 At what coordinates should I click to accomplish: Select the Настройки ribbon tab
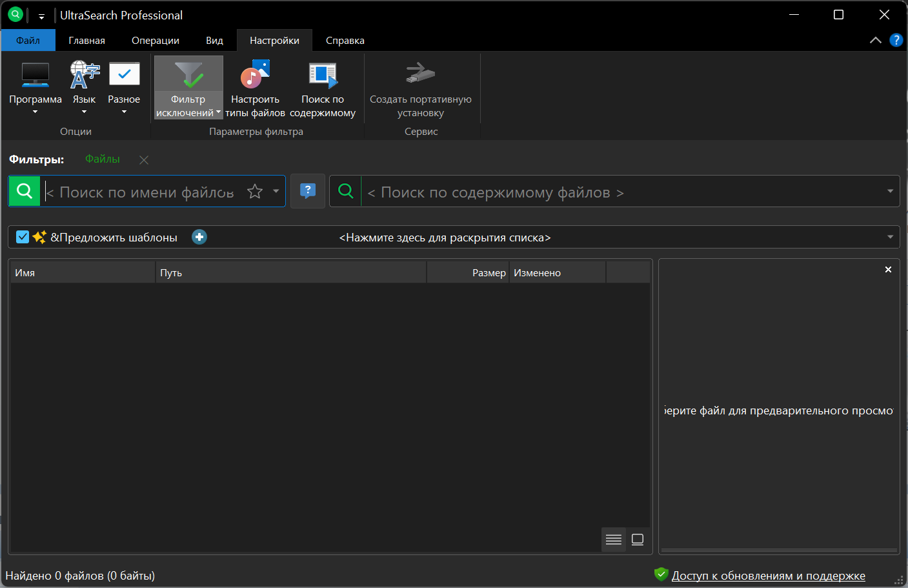(274, 40)
